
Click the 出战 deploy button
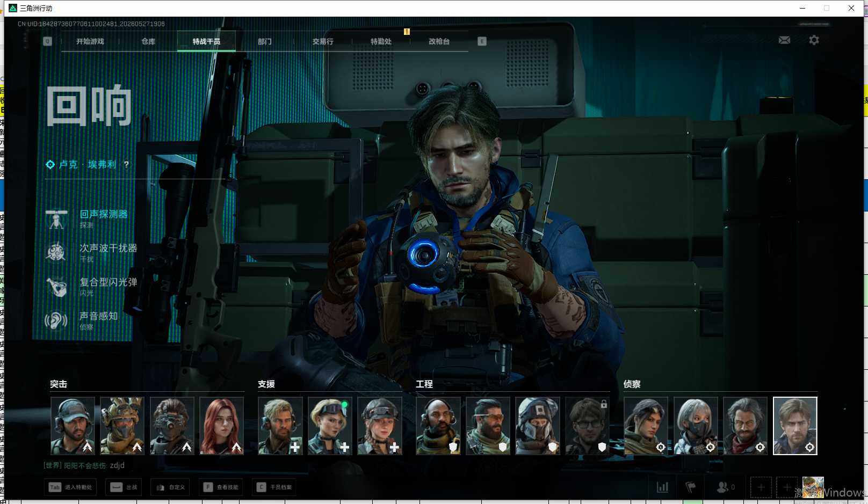point(124,487)
